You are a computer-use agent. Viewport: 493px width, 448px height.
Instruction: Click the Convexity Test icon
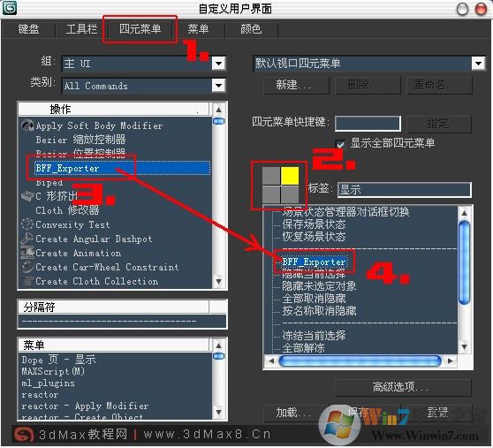[27, 224]
